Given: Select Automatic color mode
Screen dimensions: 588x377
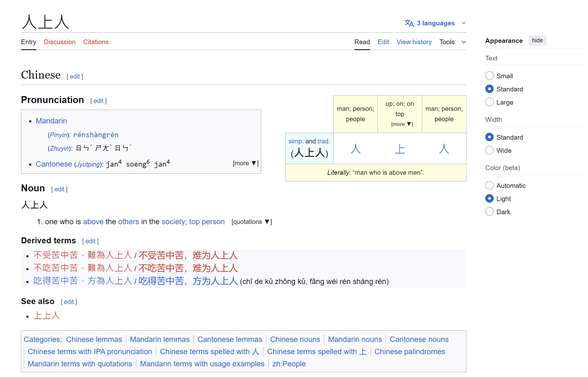Looking at the screenshot, I should click(x=489, y=185).
